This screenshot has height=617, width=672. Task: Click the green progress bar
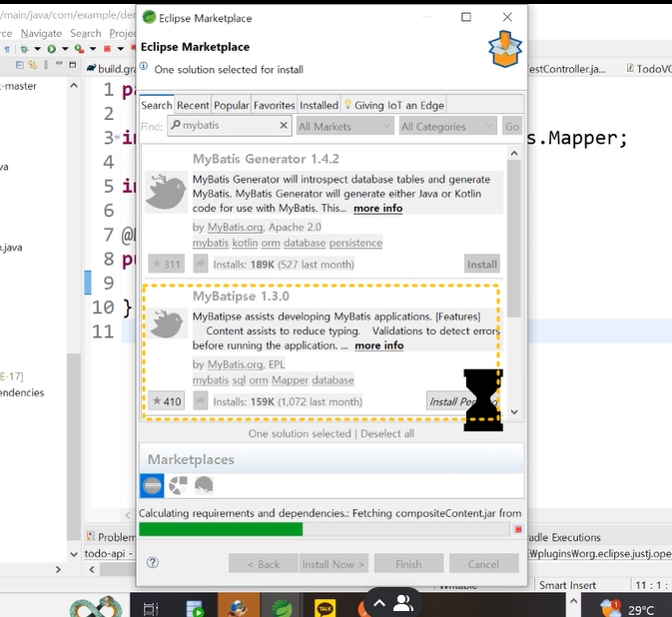[x=221, y=529]
